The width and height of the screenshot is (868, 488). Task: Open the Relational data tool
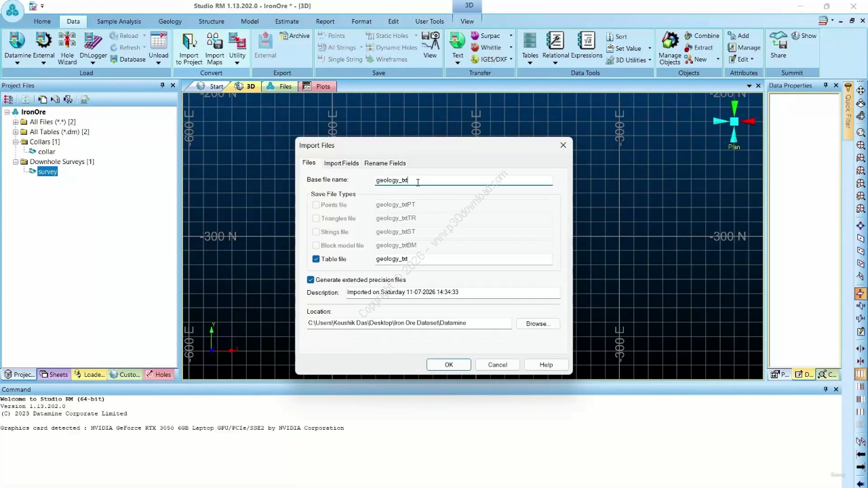pos(555,47)
